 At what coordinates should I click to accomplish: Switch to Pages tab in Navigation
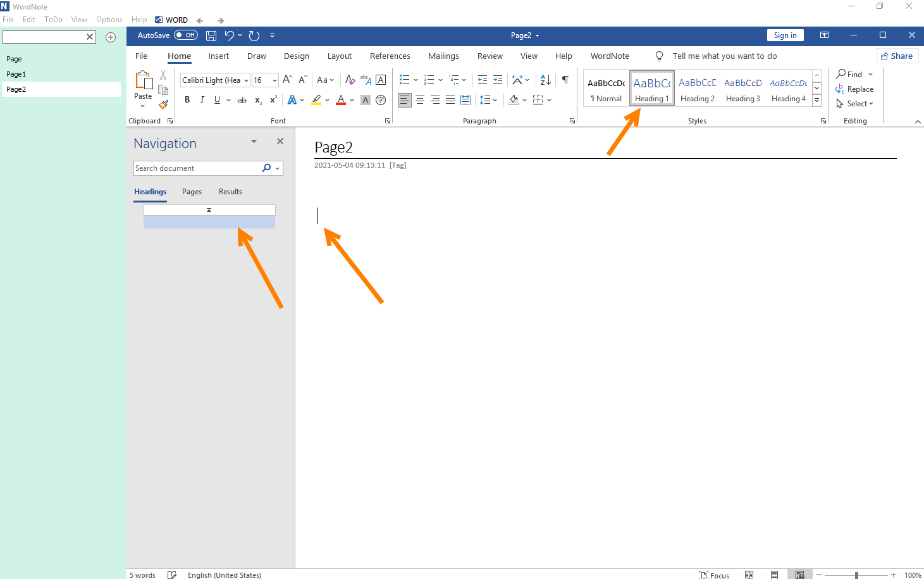192,192
